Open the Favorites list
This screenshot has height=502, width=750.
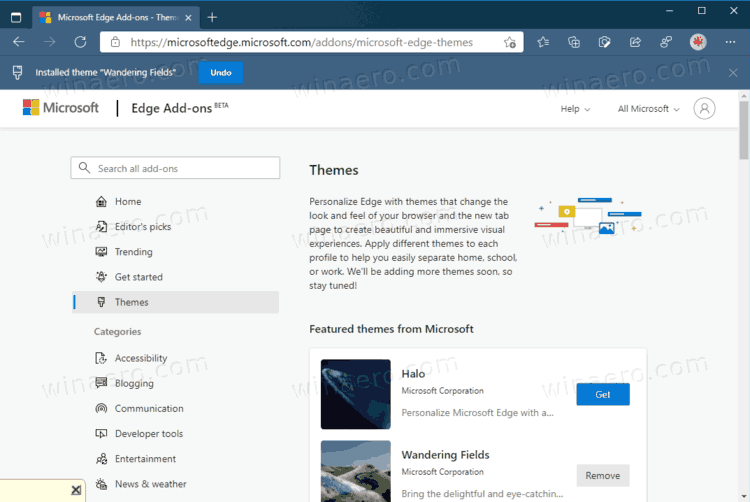543,42
